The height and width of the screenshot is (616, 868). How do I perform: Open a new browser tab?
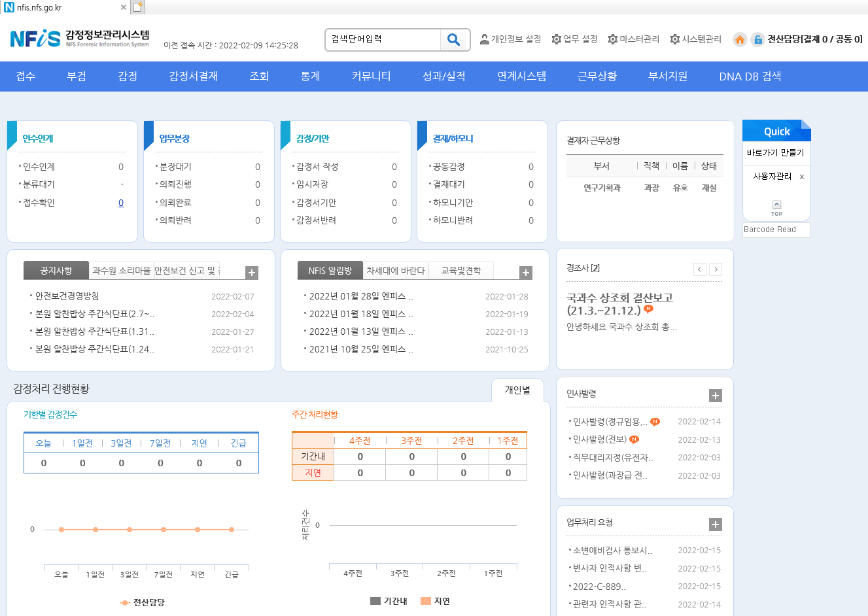point(138,7)
